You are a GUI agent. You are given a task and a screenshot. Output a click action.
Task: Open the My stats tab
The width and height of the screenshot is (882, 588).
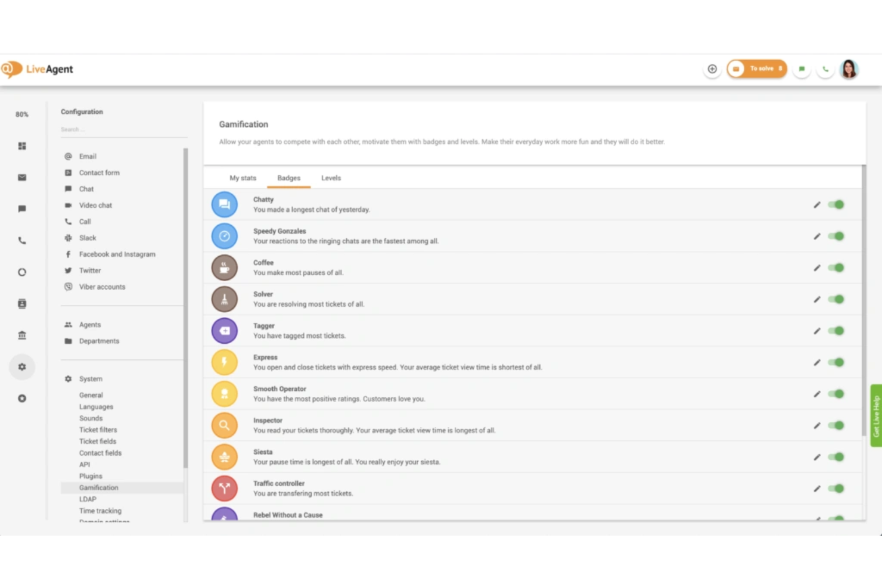pyautogui.click(x=243, y=178)
